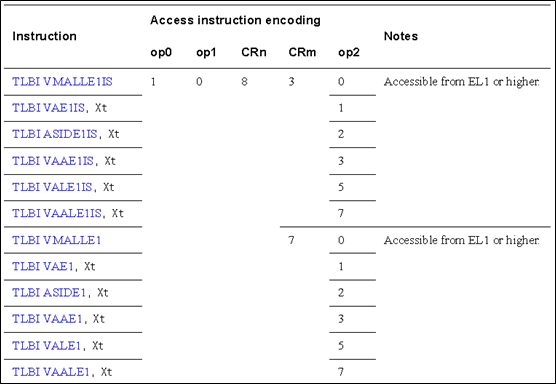
Task: Click the CRm value 7 cell
Action: [291, 240]
